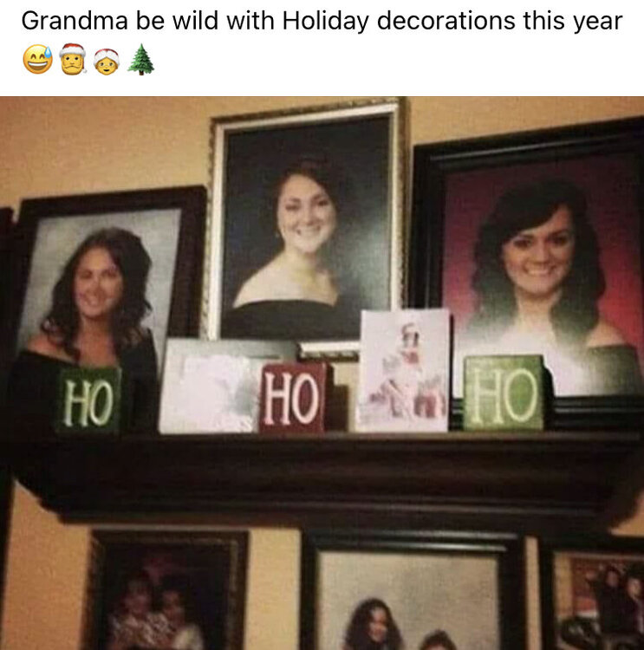Click the red HO block in the middle
This screenshot has height=650, width=644.
(294, 397)
